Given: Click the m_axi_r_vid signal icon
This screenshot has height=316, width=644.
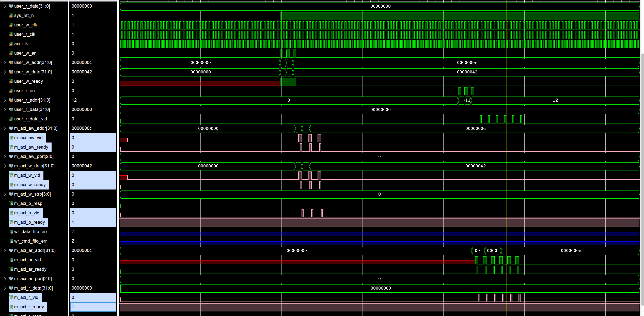Looking at the screenshot, I should [x=11, y=297].
